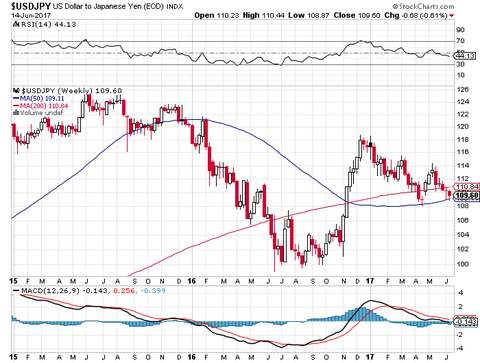Select the Low 108.87 value

pos(309,15)
